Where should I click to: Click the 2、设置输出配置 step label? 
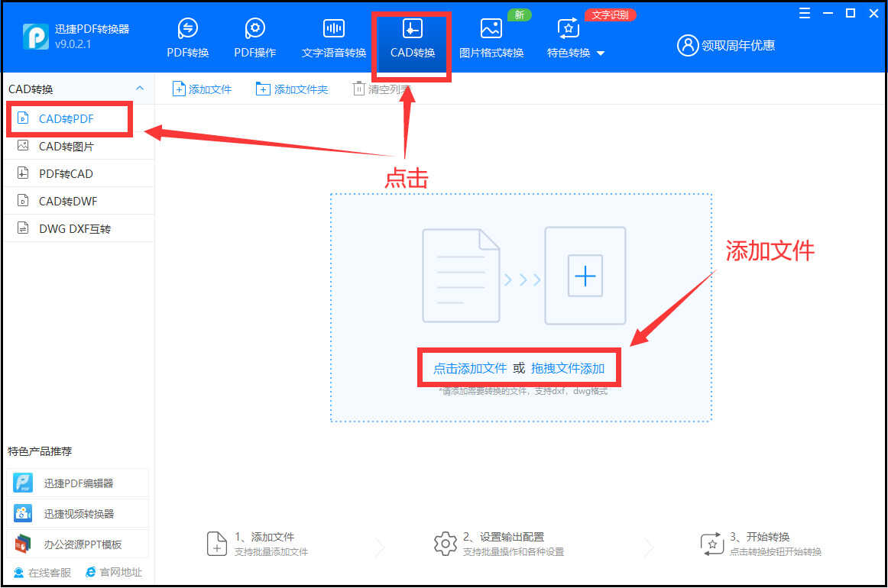click(504, 537)
